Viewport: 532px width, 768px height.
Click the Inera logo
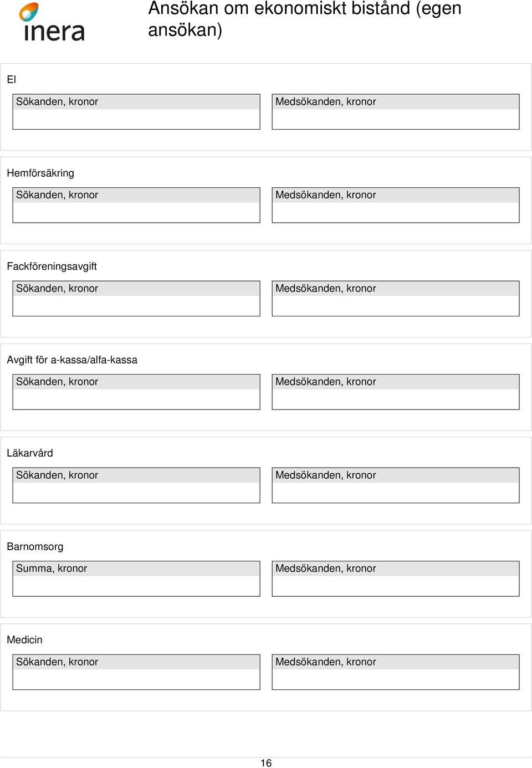pyautogui.click(x=52, y=22)
